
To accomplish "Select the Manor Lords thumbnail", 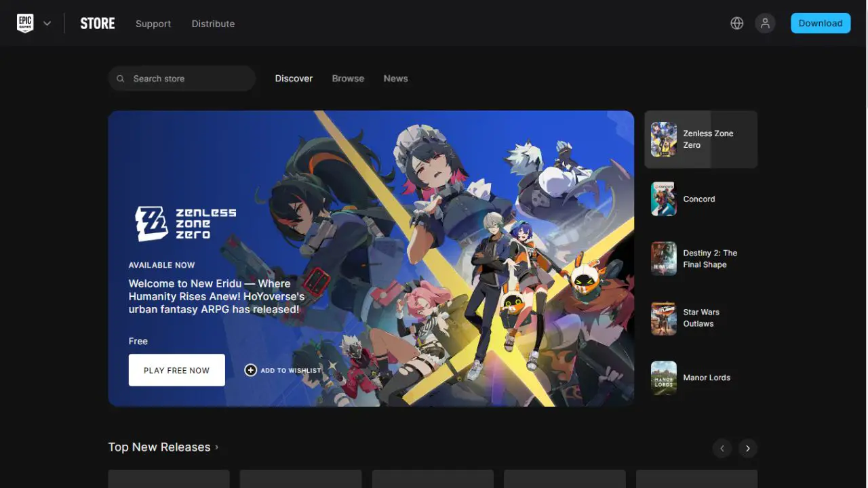I will pyautogui.click(x=664, y=378).
